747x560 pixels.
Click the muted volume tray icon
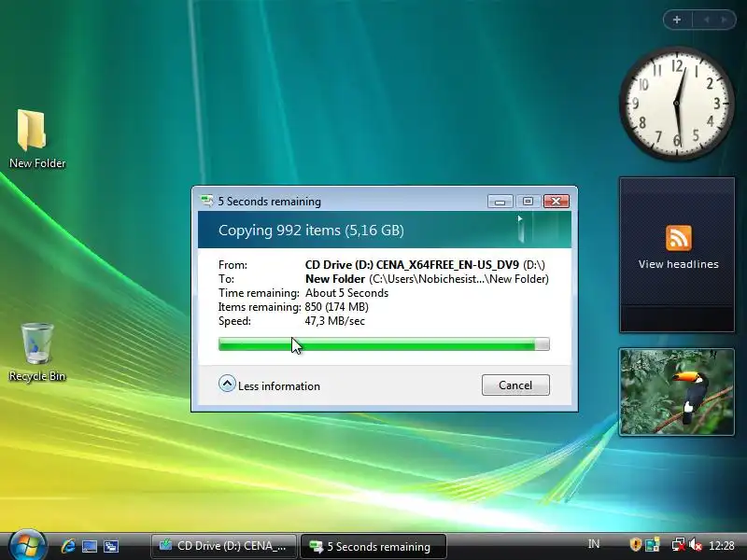696,544
